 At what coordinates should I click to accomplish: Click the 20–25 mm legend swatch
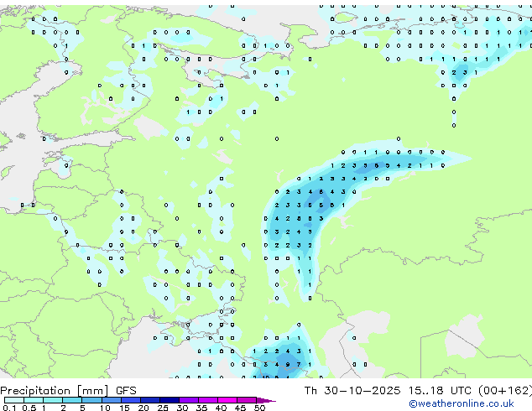click(149, 400)
